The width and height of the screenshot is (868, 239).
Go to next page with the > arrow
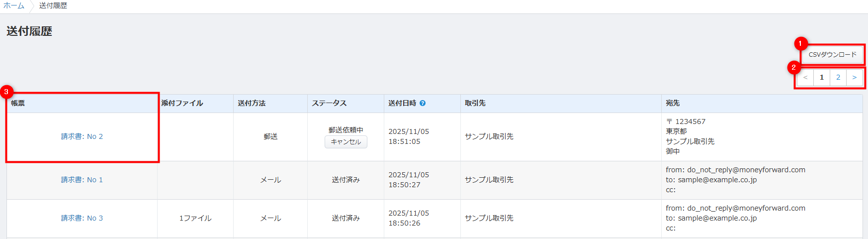[x=855, y=77]
